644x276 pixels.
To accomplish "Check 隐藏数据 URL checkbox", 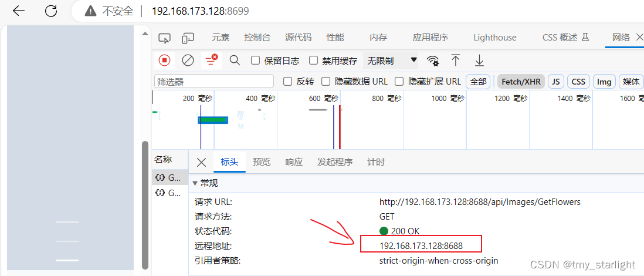I will click(x=326, y=82).
